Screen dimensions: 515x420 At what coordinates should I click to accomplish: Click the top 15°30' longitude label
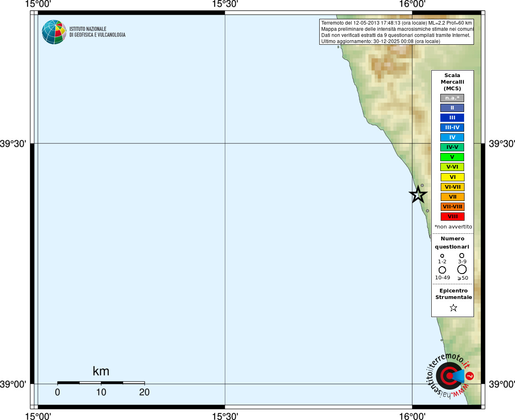pyautogui.click(x=225, y=4)
